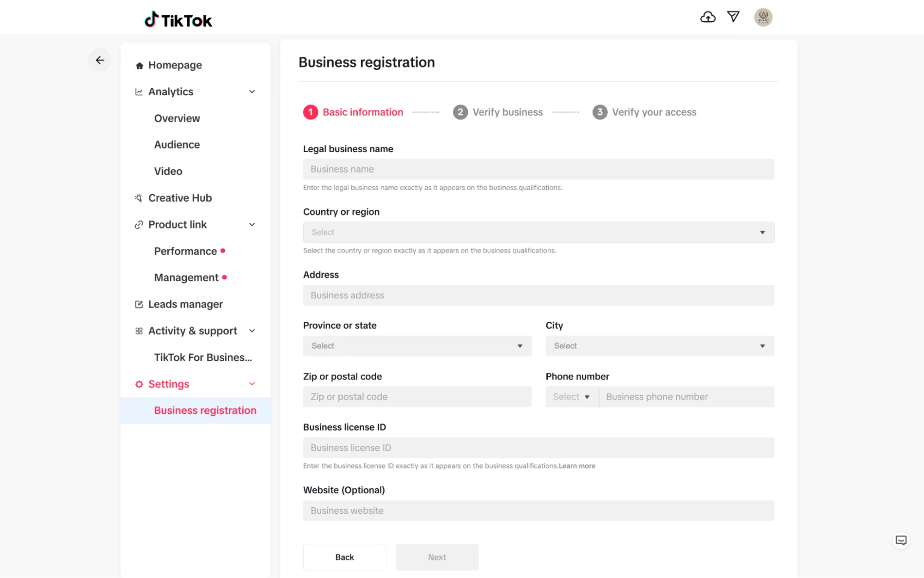Click the back arrow beside sidebar

(100, 60)
